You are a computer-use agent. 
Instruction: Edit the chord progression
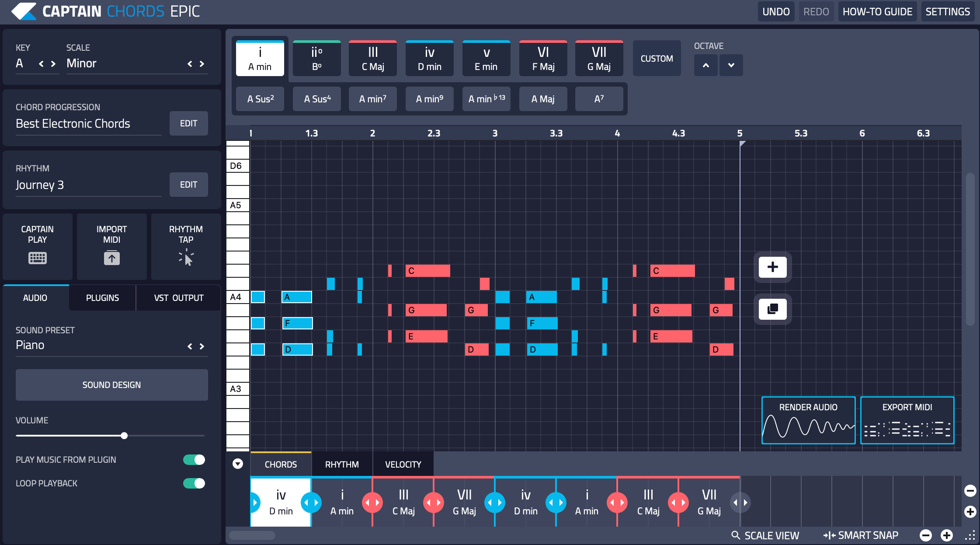pyautogui.click(x=188, y=123)
